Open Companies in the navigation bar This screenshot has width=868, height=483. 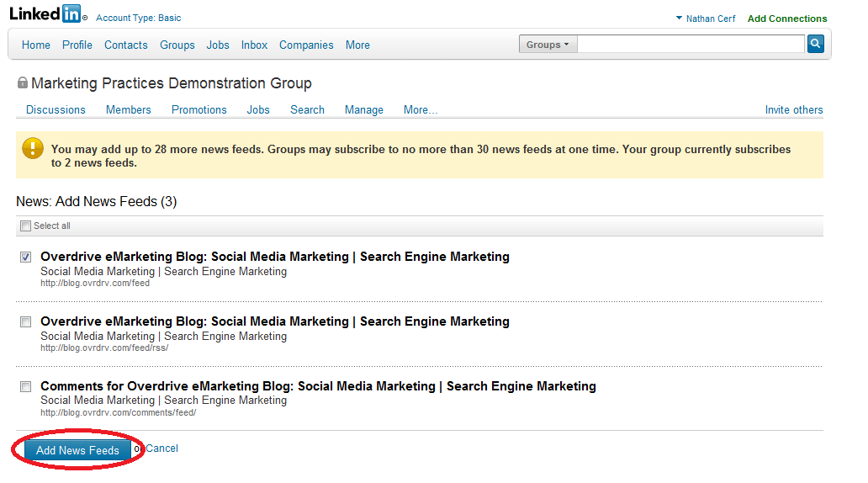coord(306,45)
